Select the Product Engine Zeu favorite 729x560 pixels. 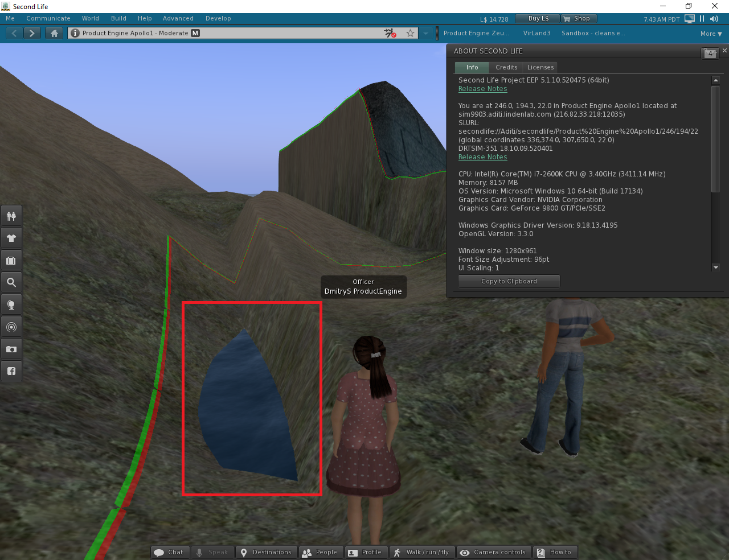tap(477, 33)
